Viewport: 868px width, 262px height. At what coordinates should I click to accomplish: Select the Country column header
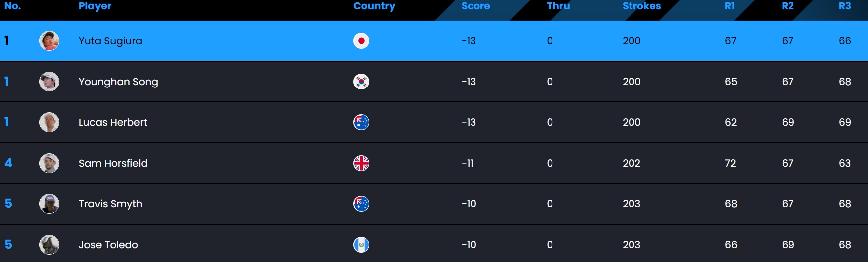pyautogui.click(x=374, y=6)
